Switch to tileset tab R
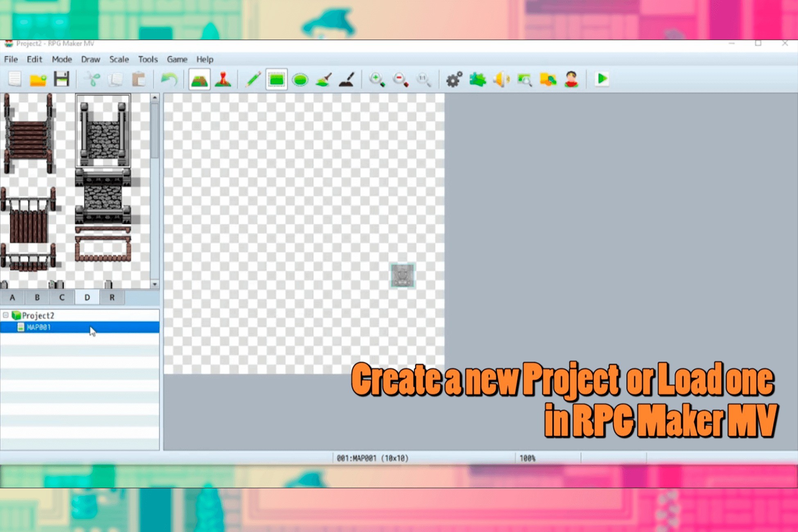The width and height of the screenshot is (798, 532). pos(112,298)
